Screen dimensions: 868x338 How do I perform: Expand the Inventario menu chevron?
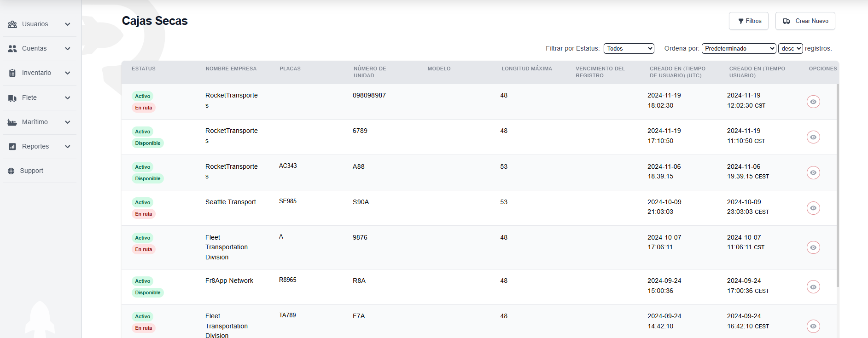point(68,73)
